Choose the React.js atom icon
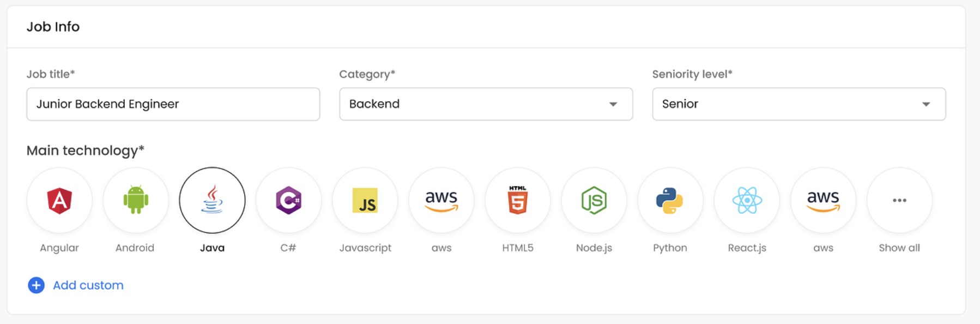Viewport: 980px width, 324px height. pyautogui.click(x=747, y=200)
